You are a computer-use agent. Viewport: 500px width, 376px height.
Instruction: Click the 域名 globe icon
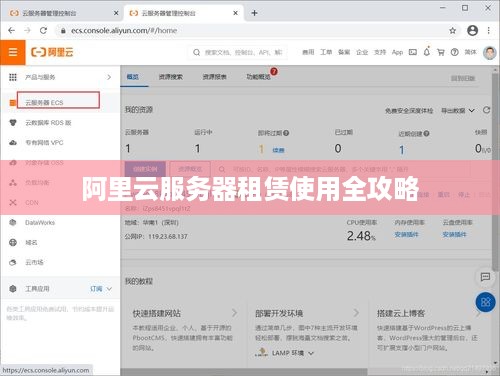13,242
